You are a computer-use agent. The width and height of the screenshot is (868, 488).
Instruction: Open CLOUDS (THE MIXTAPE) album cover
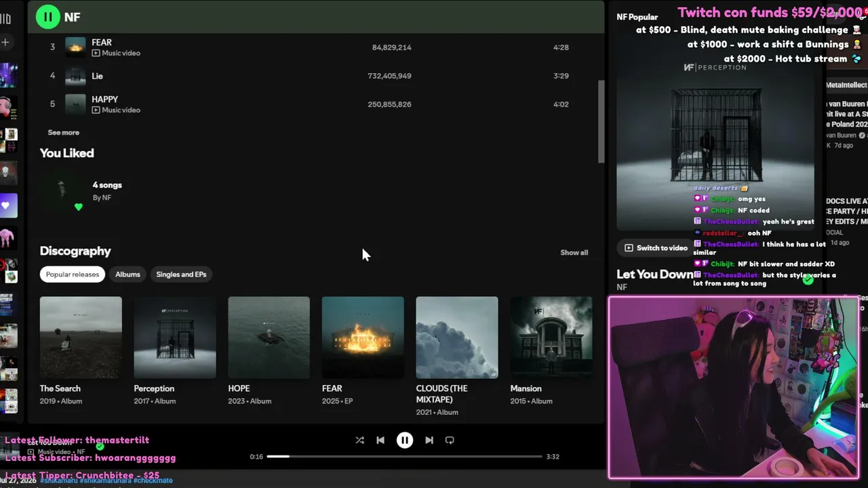tap(457, 338)
